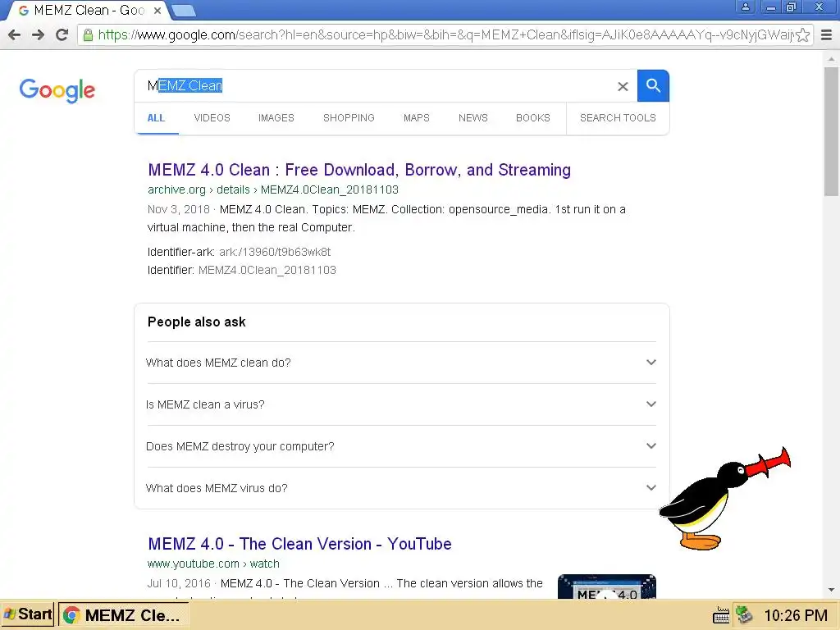Expand 'What does MEMZ clean do?'

point(401,363)
